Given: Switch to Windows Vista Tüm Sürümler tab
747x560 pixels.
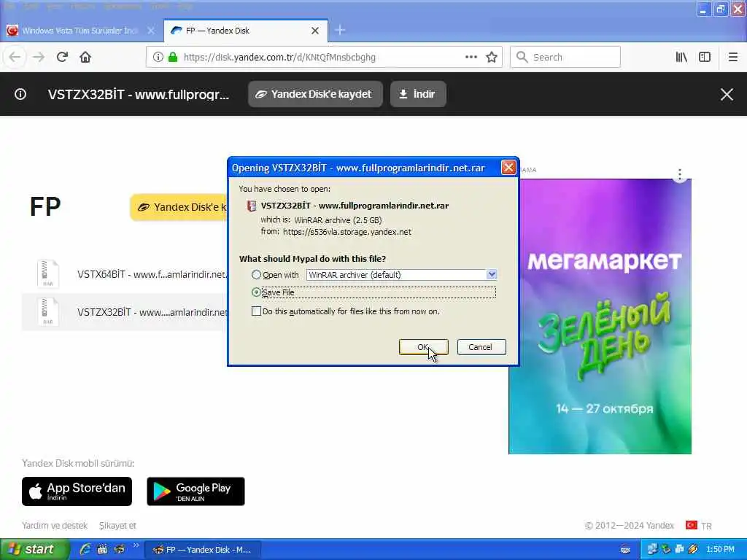Looking at the screenshot, I should pos(79,31).
